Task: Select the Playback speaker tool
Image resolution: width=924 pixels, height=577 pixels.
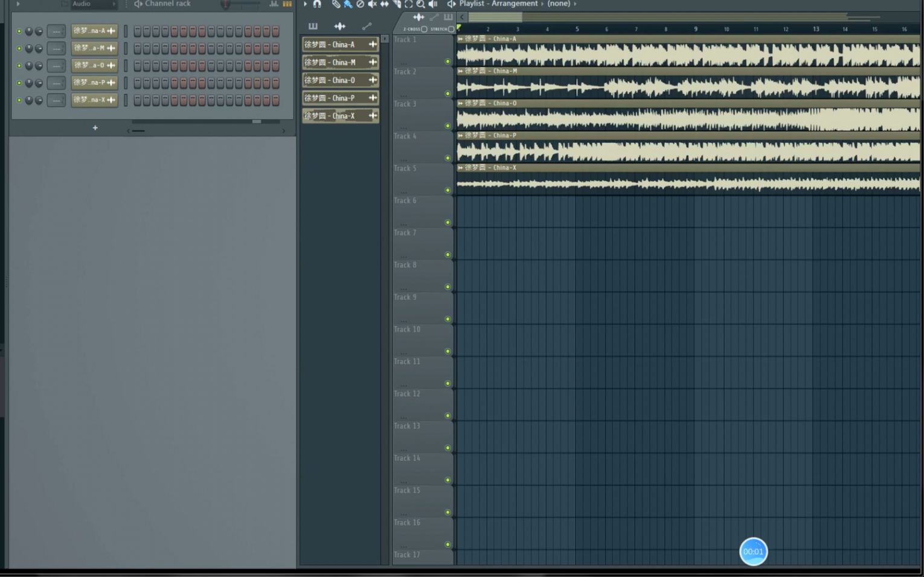Action: pyautogui.click(x=432, y=4)
